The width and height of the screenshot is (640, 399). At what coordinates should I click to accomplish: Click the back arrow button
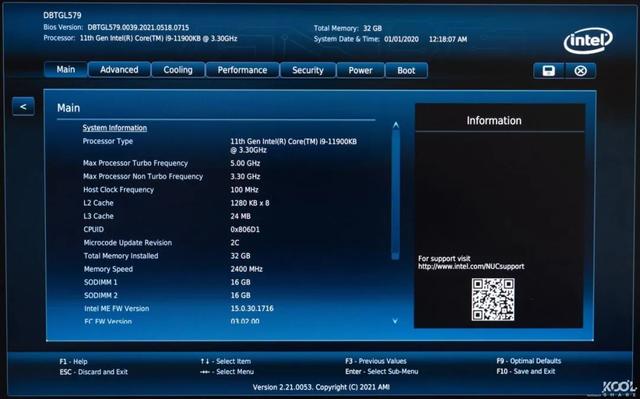pyautogui.click(x=23, y=106)
